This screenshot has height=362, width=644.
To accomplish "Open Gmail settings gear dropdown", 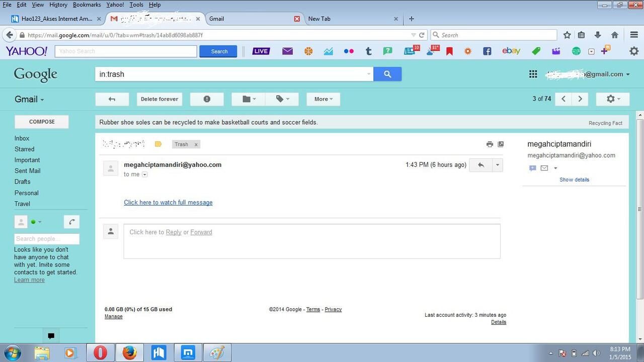I will [613, 99].
